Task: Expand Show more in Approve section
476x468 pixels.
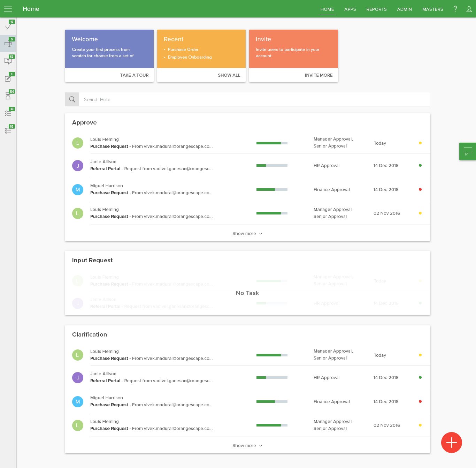Action: pos(247,234)
